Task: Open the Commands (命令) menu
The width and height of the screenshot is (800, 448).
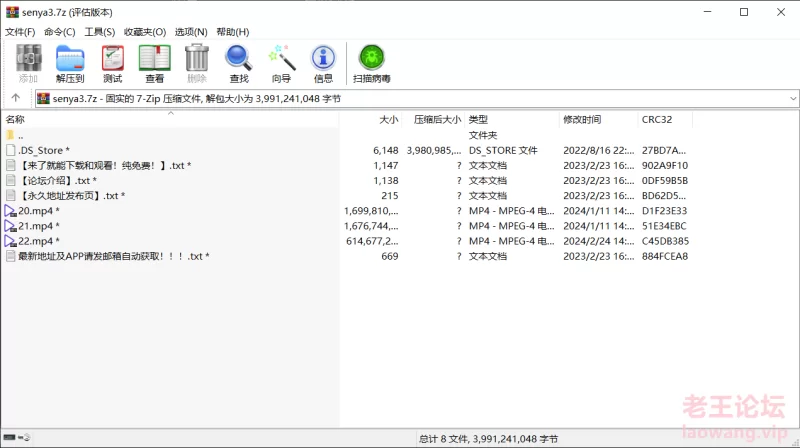Action: (60, 32)
